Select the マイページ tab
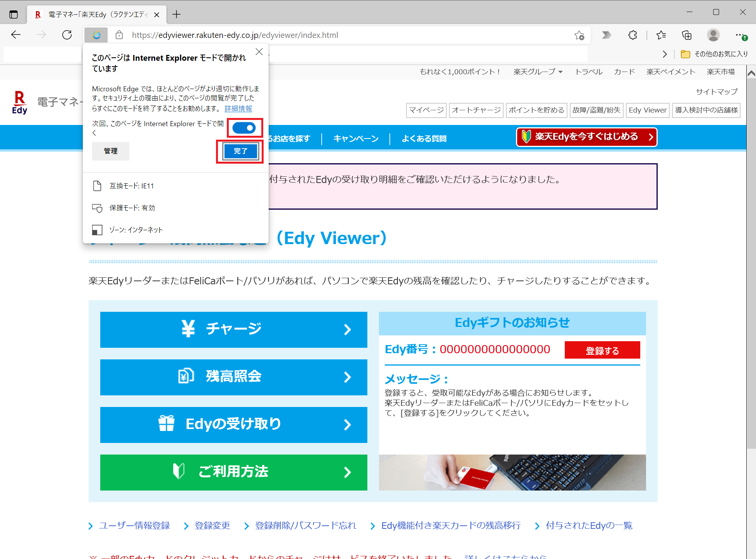756x559 pixels. pos(426,110)
